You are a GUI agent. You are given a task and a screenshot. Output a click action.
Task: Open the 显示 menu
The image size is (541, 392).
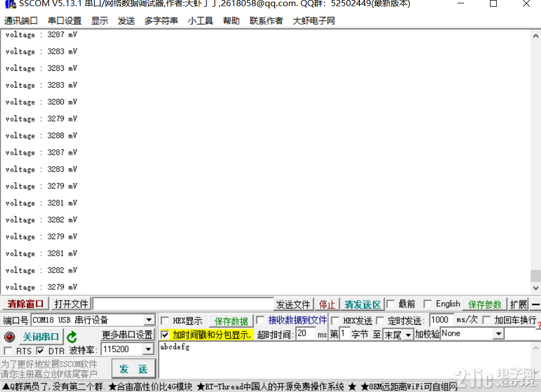pos(99,21)
